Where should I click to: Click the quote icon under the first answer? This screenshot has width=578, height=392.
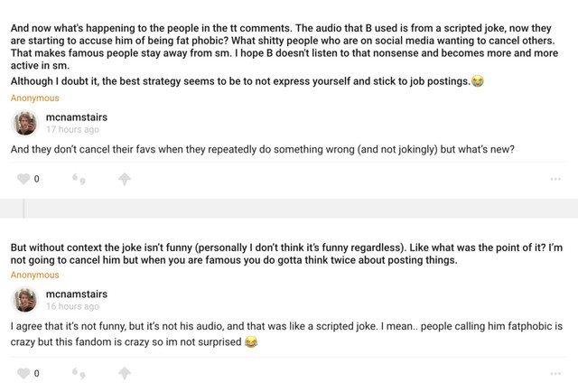[79, 179]
